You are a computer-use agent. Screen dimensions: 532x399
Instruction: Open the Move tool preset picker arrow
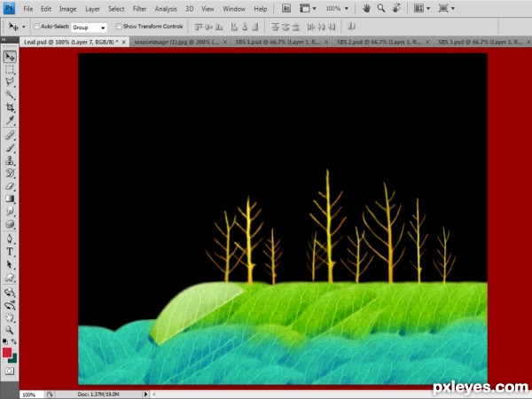point(23,27)
